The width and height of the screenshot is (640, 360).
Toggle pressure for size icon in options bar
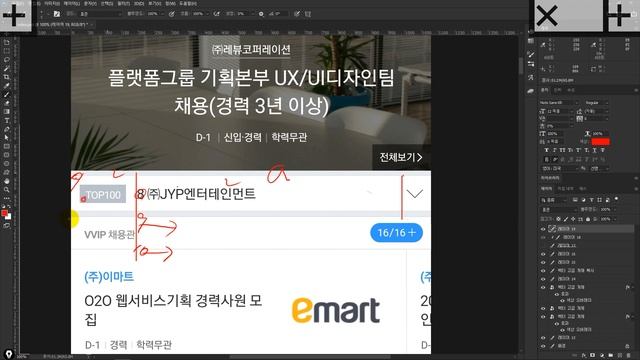coord(297,14)
